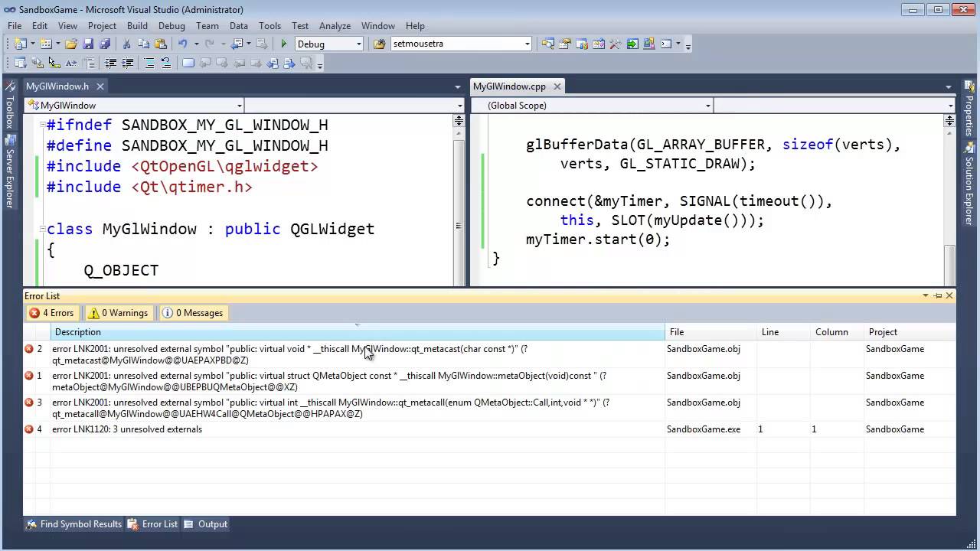Close the MyGlWindow.h tab
The height and width of the screenshot is (551, 980).
[x=100, y=86]
